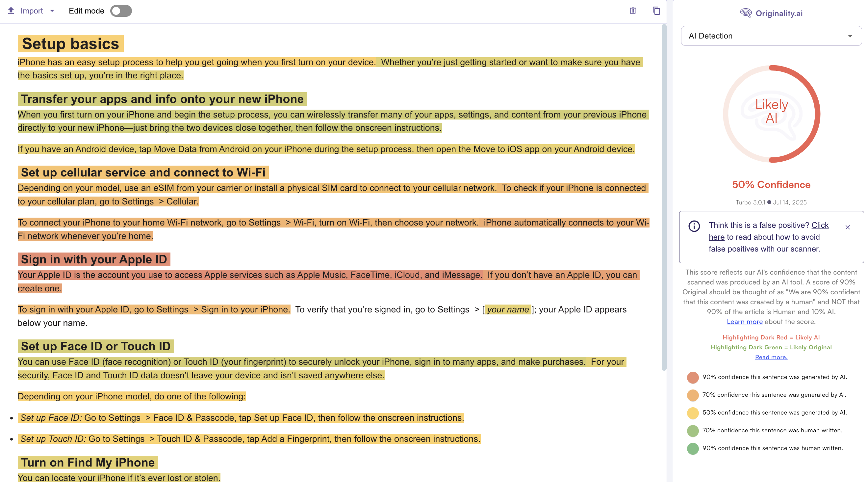This screenshot has width=868, height=482.
Task: Click the 'Sign in with your Apple ID' heading
Action: pyautogui.click(x=94, y=259)
